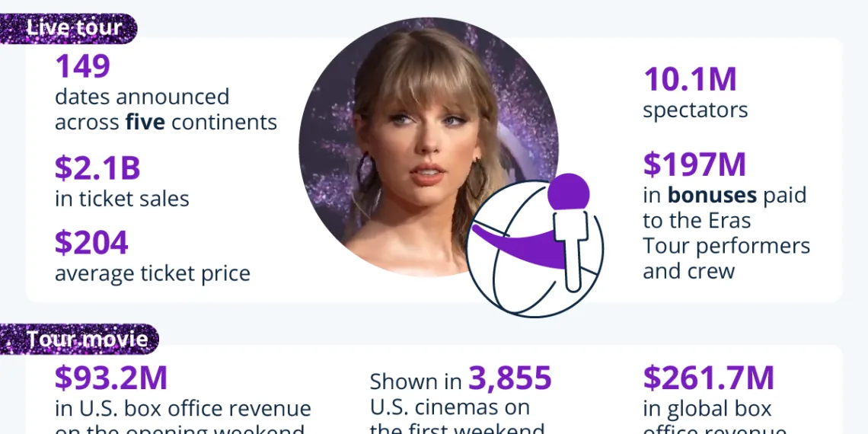Click the "10.1M" spectators figure

tap(690, 80)
